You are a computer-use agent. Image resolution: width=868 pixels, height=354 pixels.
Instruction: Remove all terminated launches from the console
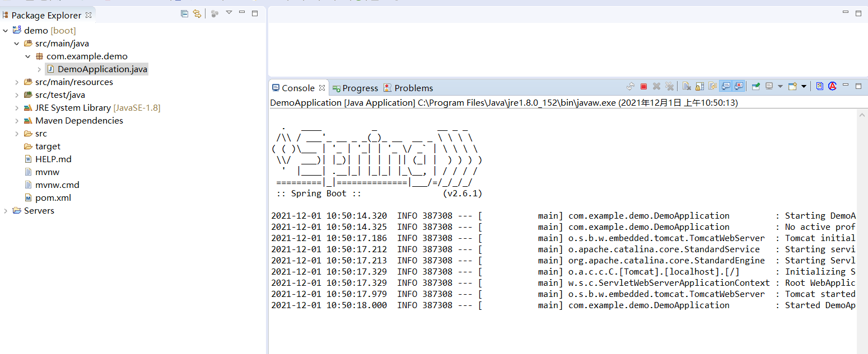(670, 86)
